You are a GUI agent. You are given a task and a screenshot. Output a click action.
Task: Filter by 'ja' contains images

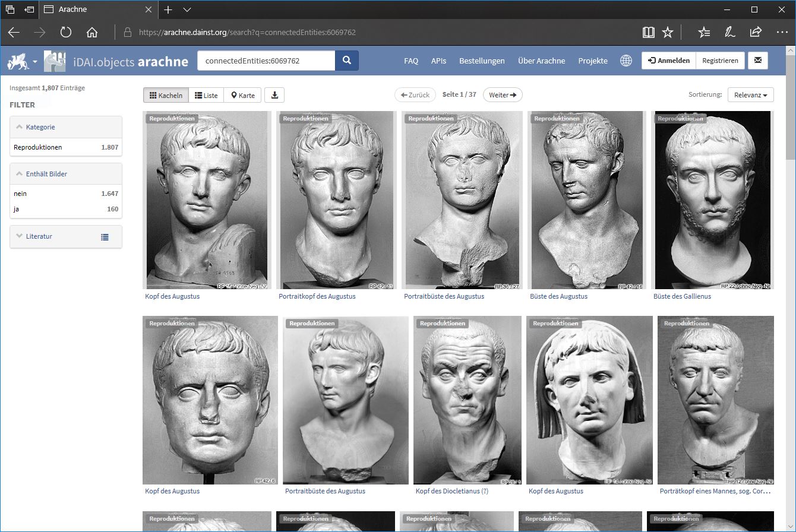pyautogui.click(x=18, y=209)
